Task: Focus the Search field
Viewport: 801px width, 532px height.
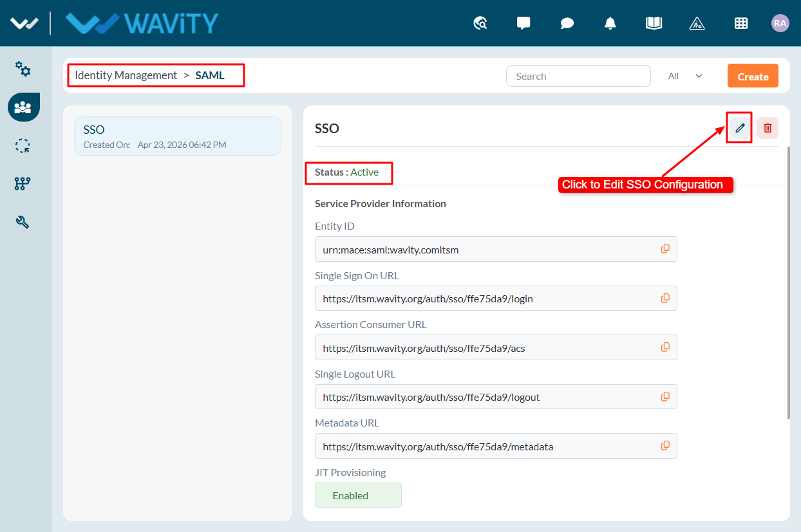Action: tap(578, 76)
